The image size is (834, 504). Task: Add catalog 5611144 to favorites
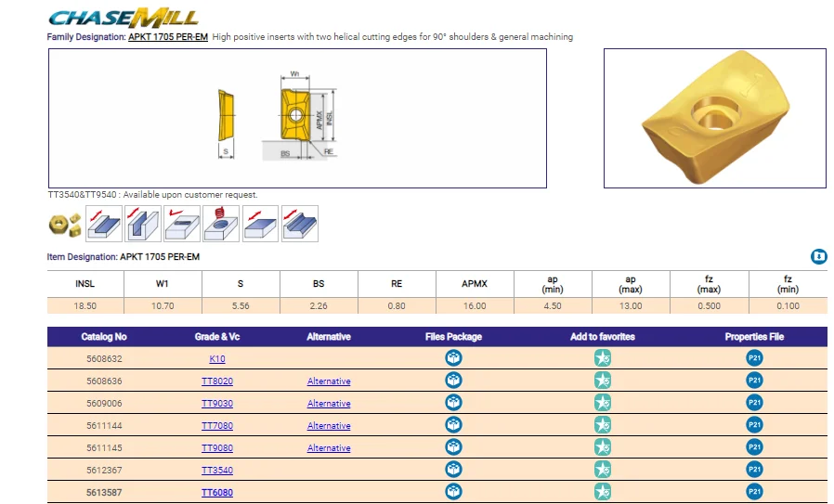click(x=602, y=425)
